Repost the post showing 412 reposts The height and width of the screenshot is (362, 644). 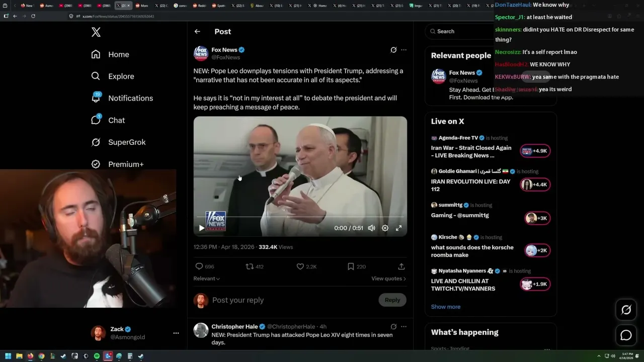(250, 266)
